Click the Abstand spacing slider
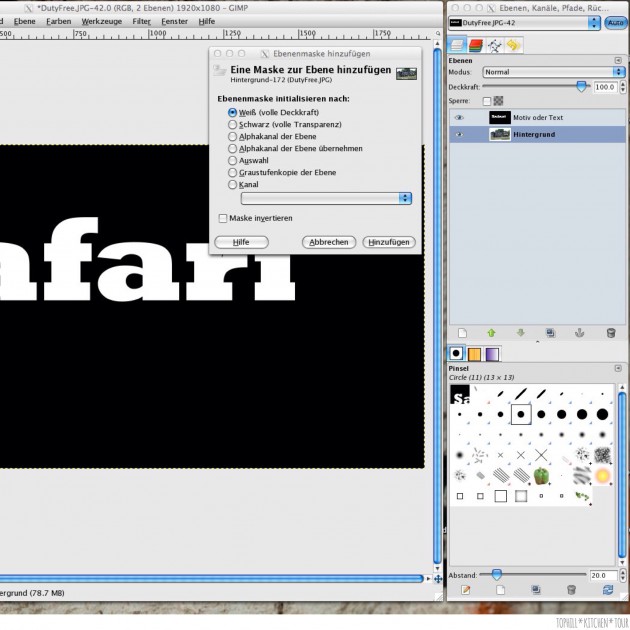 click(x=533, y=575)
